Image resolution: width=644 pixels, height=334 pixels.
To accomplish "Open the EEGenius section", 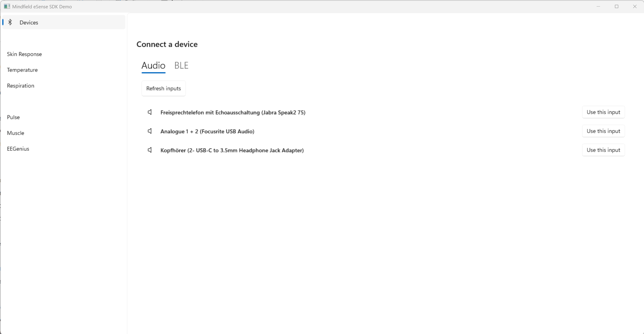I will click(18, 149).
